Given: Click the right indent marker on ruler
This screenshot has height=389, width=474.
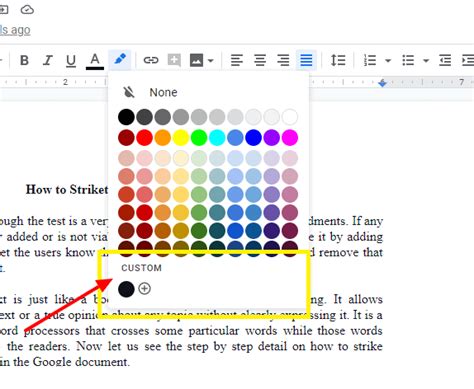Looking at the screenshot, I should coord(382,83).
